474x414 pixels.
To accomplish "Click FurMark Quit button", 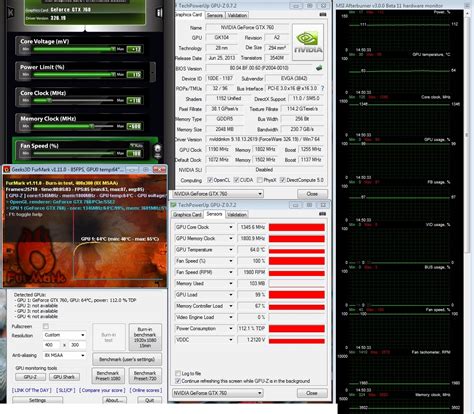I will coord(149,400).
